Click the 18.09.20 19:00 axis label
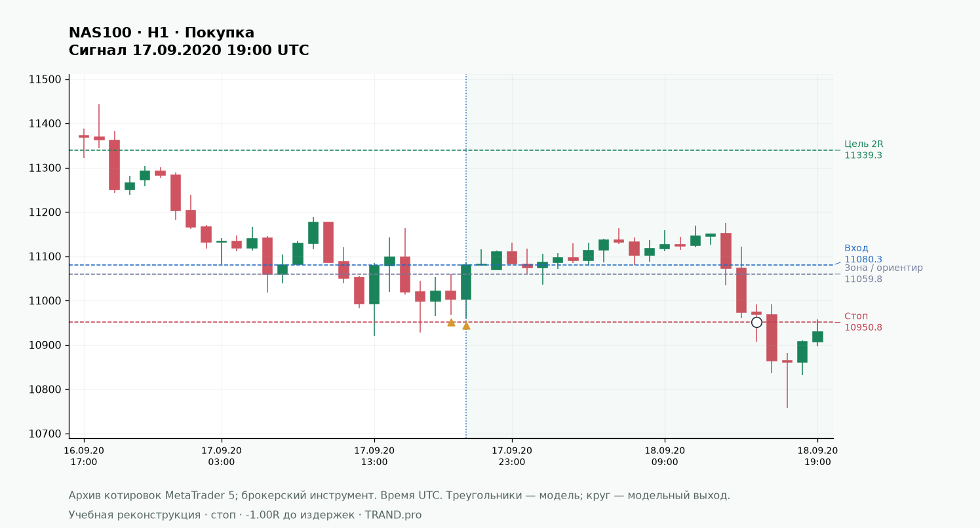This screenshot has height=528, width=980. (817, 456)
